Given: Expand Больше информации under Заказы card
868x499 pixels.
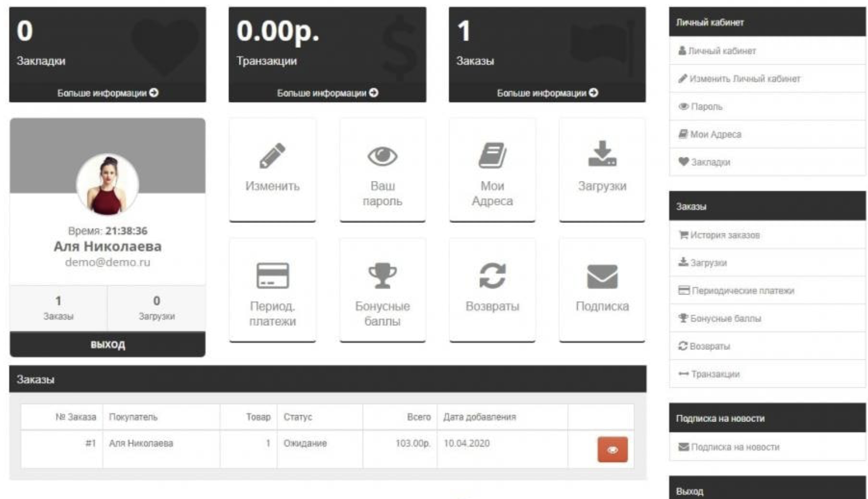Looking at the screenshot, I should click(x=547, y=93).
